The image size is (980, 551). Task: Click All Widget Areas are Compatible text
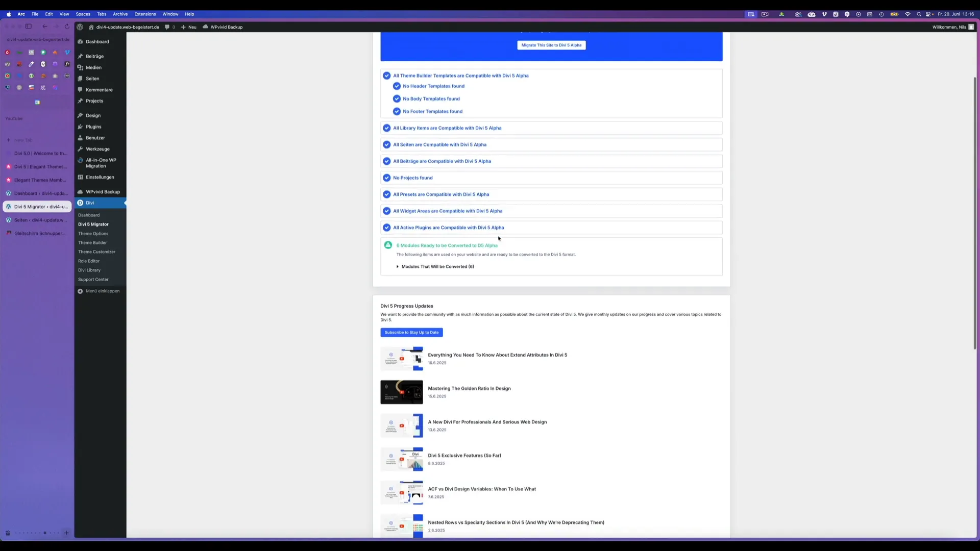coord(448,211)
